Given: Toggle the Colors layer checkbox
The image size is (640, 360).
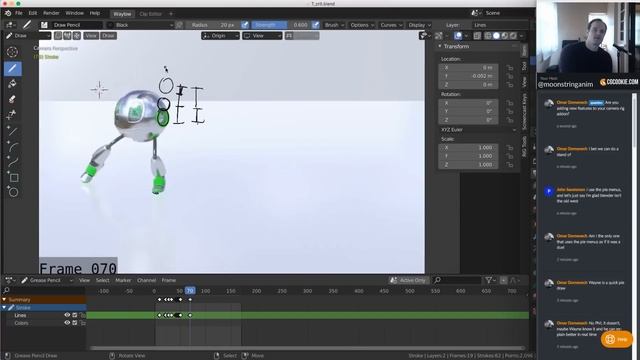Looking at the screenshot, I should point(75,323).
